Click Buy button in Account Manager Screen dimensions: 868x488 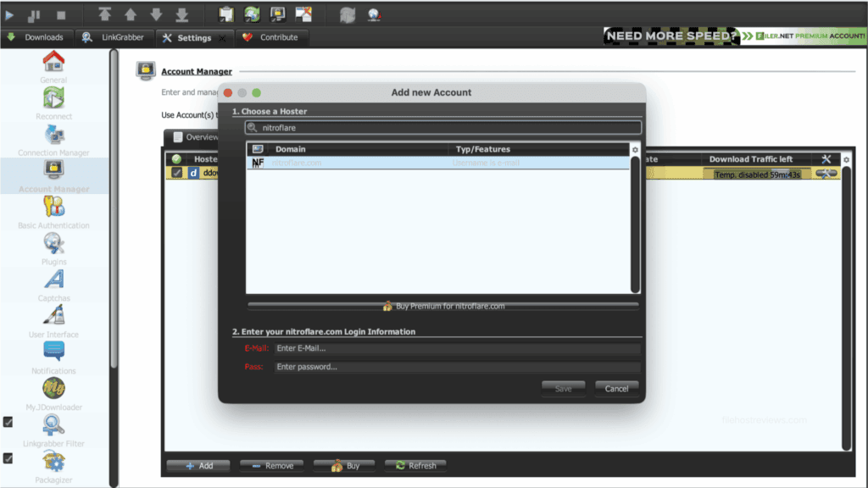coord(344,466)
